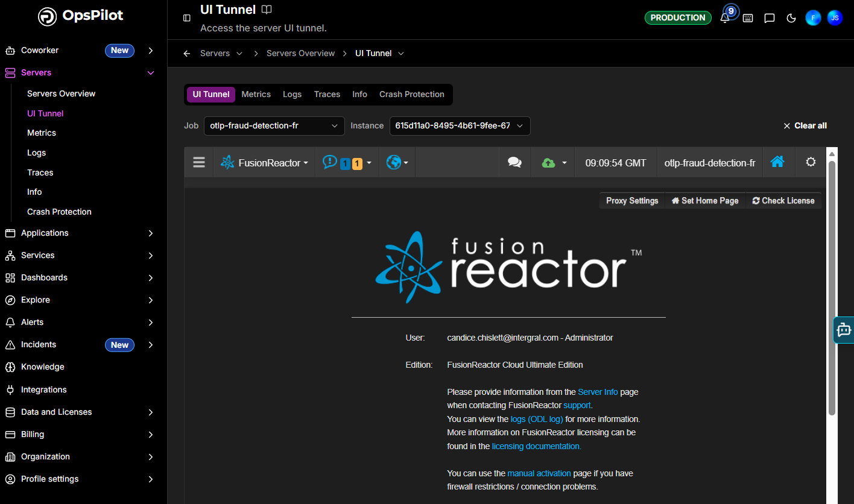Collapse the Servers sidebar section
The image size is (854, 504).
[x=151, y=73]
